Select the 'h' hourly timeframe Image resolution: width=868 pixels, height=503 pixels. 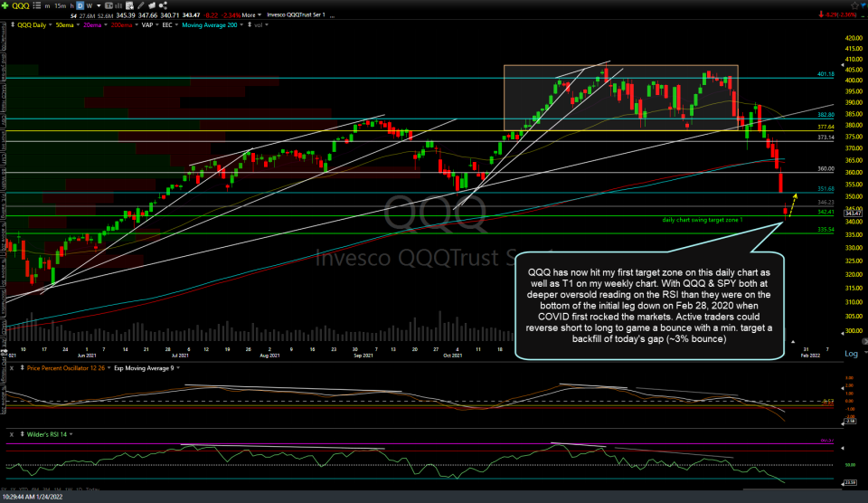[72, 6]
